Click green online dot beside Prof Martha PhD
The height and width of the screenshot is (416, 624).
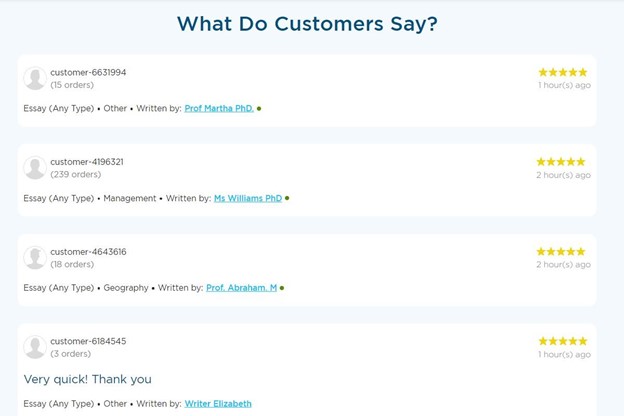click(259, 108)
